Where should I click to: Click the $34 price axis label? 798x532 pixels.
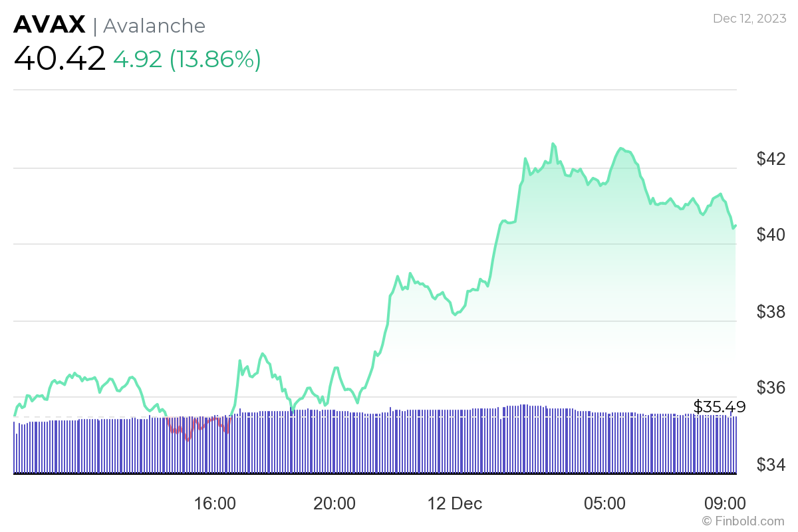click(x=771, y=464)
